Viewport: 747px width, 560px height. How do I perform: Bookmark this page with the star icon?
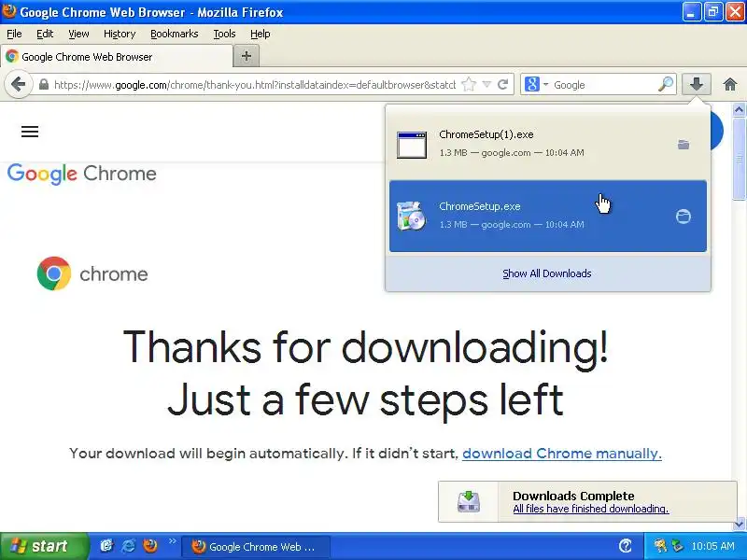tap(469, 85)
